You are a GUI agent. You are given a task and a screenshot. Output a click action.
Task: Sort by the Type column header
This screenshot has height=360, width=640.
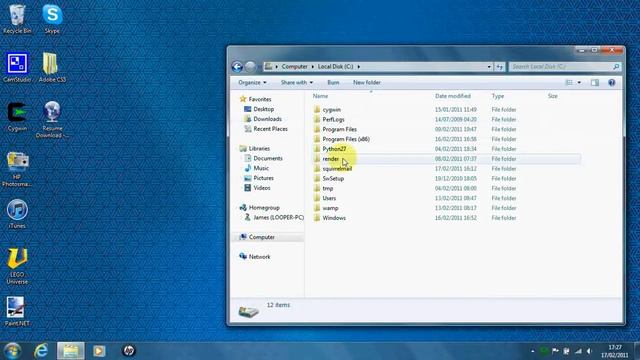pyautogui.click(x=498, y=96)
